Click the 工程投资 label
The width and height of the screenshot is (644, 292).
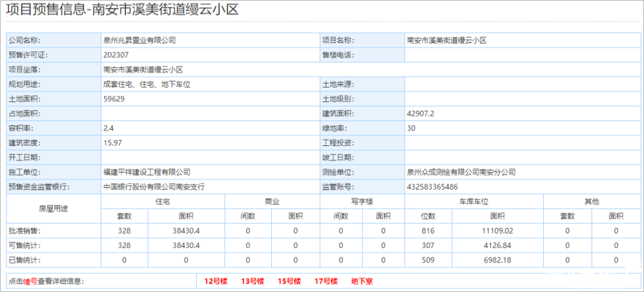339,143
